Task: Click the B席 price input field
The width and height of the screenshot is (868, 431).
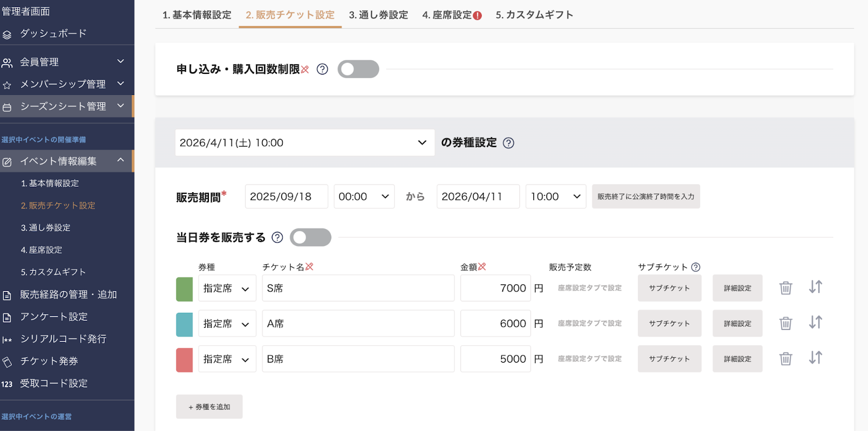Action: coord(495,359)
